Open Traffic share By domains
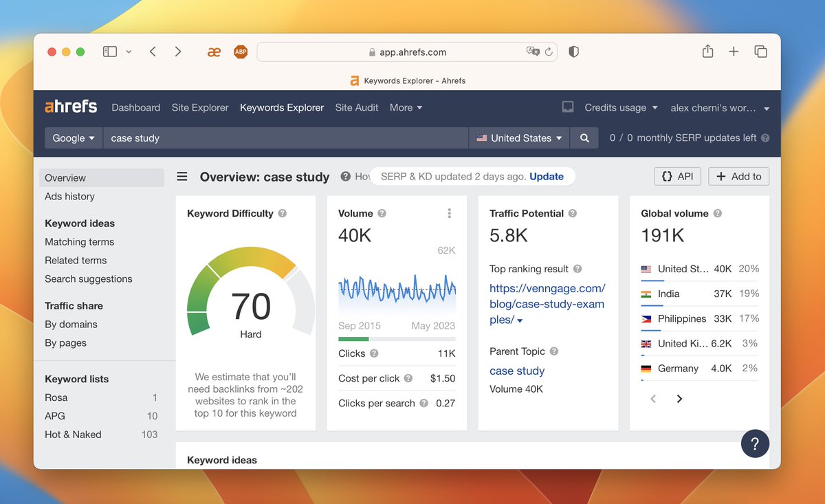This screenshot has height=504, width=825. (x=71, y=324)
